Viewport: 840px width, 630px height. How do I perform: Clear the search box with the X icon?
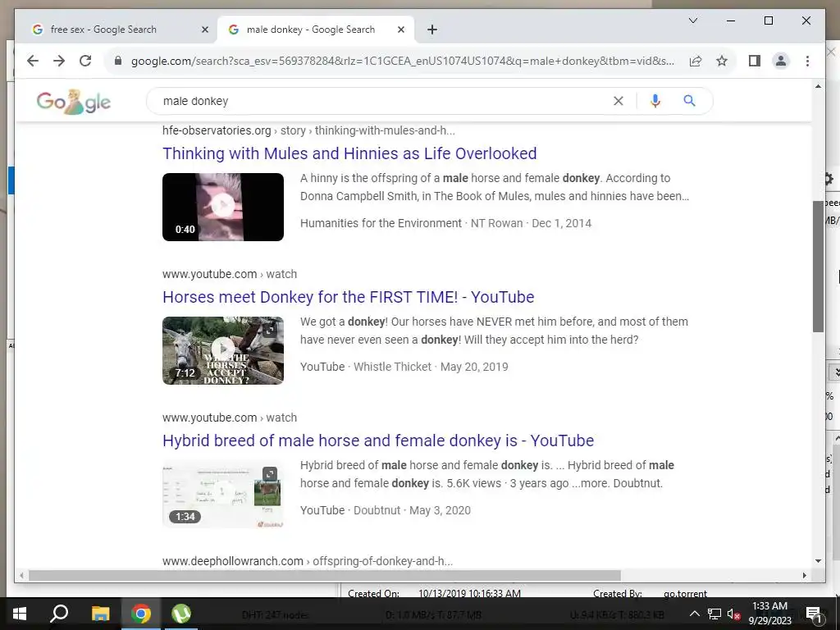click(x=619, y=101)
